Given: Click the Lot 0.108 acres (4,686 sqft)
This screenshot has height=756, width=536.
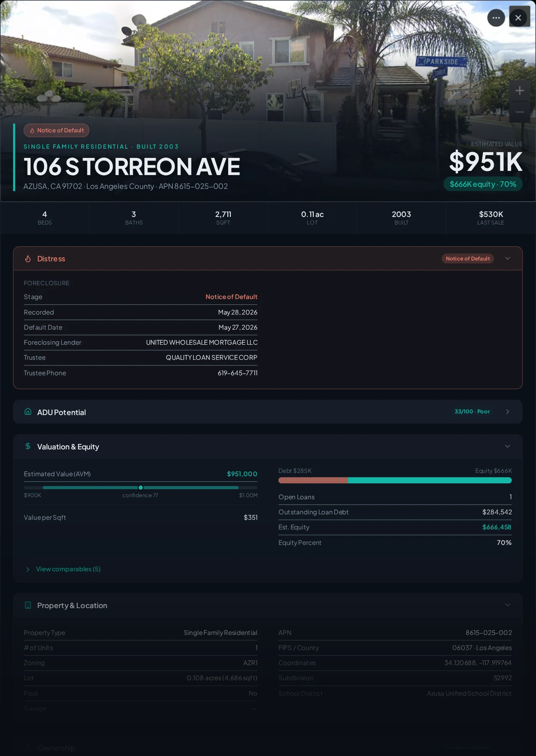Looking at the screenshot, I should [x=222, y=678].
